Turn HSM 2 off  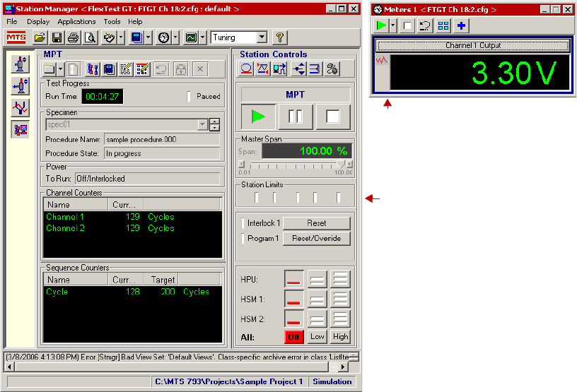point(293,319)
